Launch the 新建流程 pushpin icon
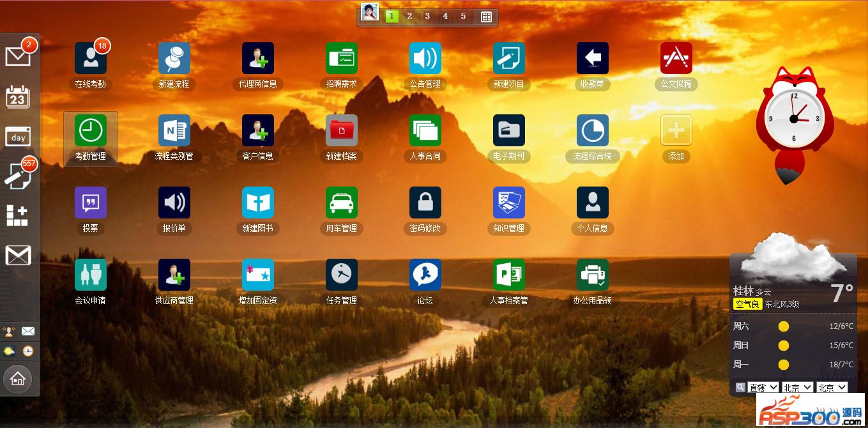This screenshot has height=428, width=868. [174, 58]
